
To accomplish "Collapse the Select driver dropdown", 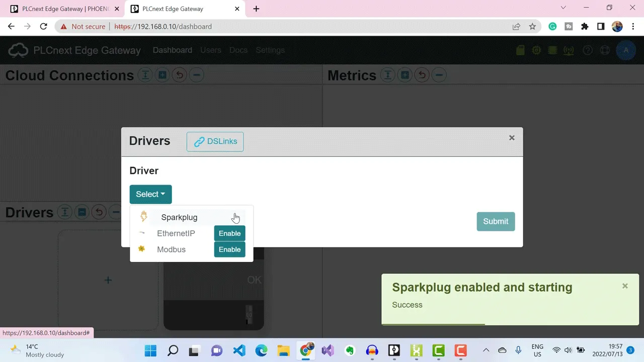I will pyautogui.click(x=150, y=194).
